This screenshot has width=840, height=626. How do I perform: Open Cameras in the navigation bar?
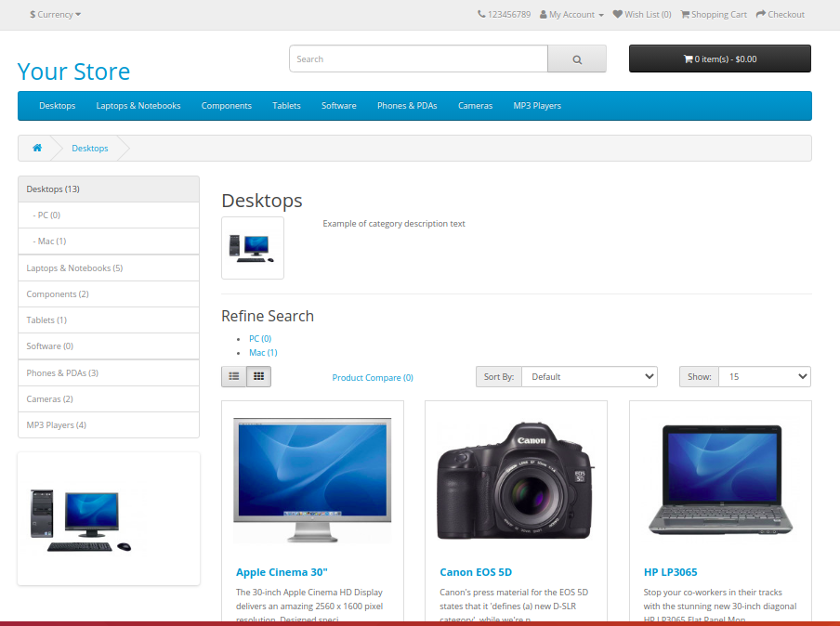point(475,106)
